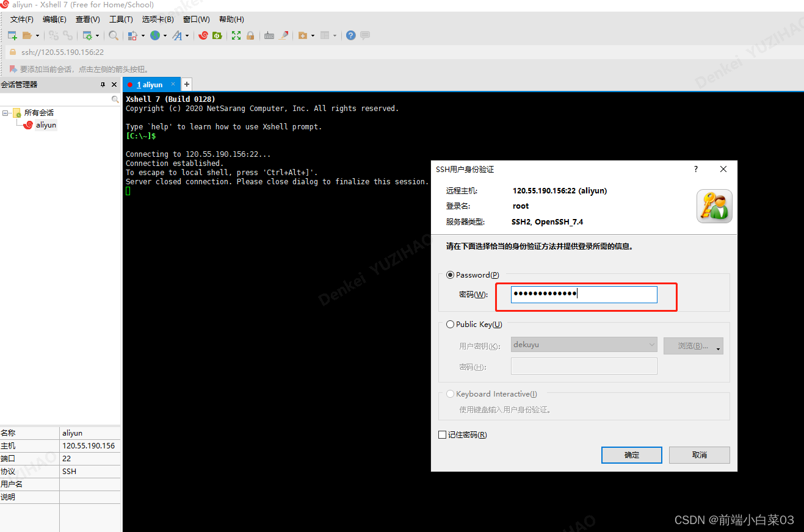
Task: Launch Xftp via green toolbar icon
Action: (217, 35)
